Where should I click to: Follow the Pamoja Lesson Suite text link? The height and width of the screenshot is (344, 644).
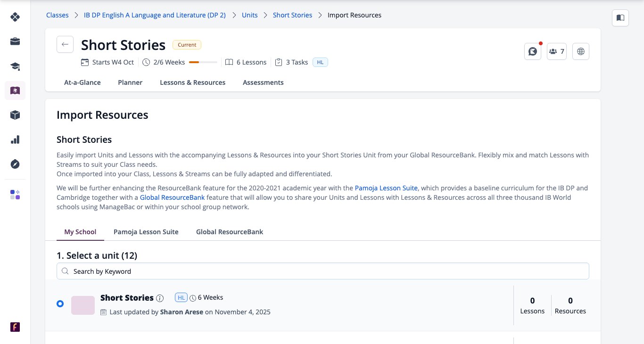coord(386,188)
